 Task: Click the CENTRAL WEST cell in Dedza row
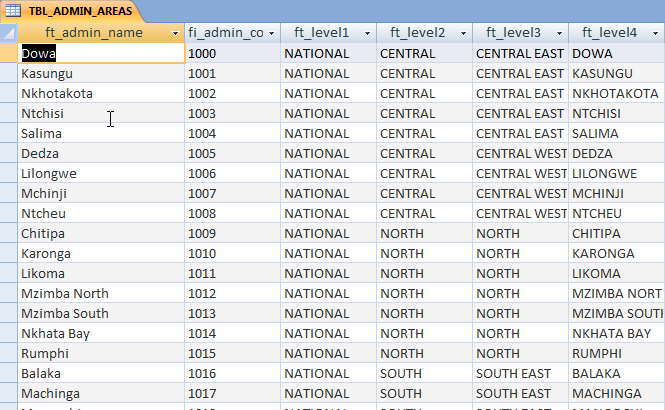pos(520,154)
